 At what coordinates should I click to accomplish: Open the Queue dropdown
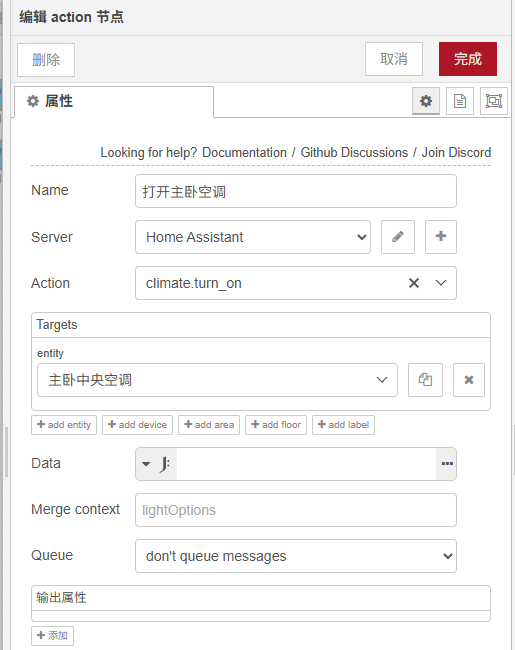tap(296, 556)
